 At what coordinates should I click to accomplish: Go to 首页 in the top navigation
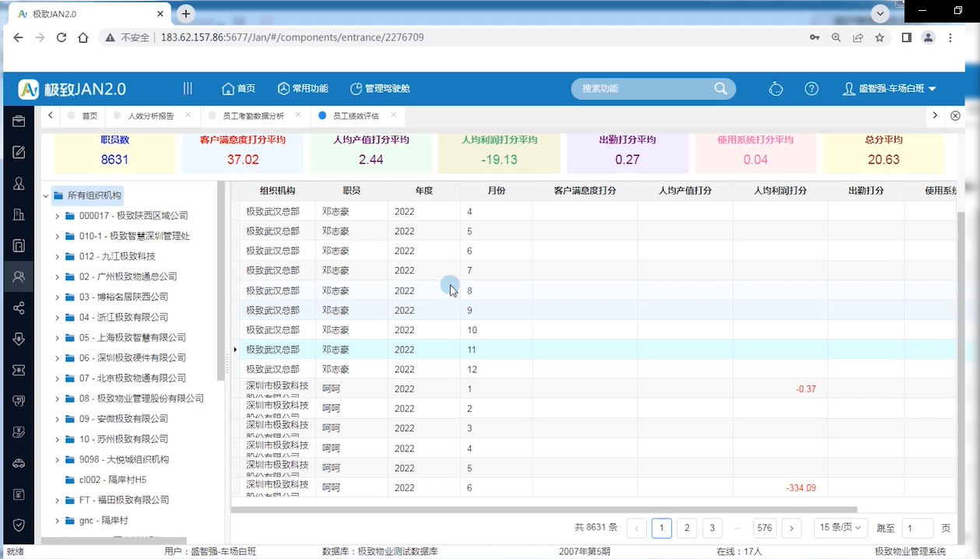tap(238, 89)
